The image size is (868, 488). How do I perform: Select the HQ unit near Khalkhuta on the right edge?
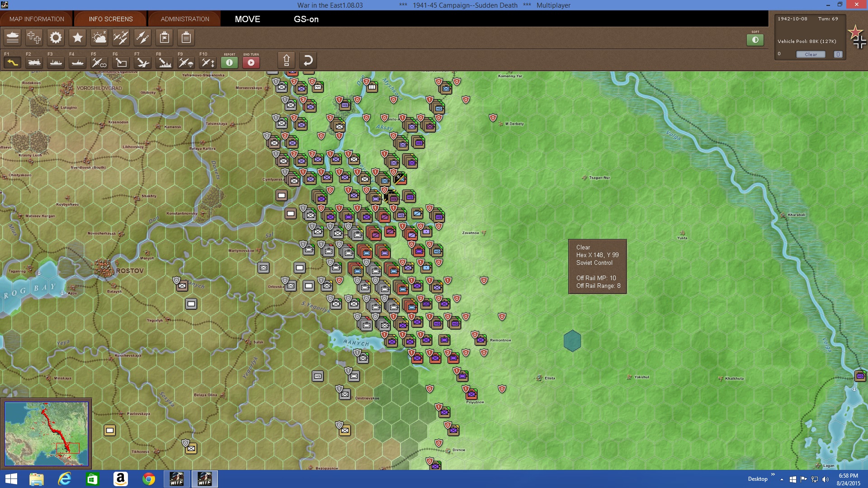click(860, 376)
